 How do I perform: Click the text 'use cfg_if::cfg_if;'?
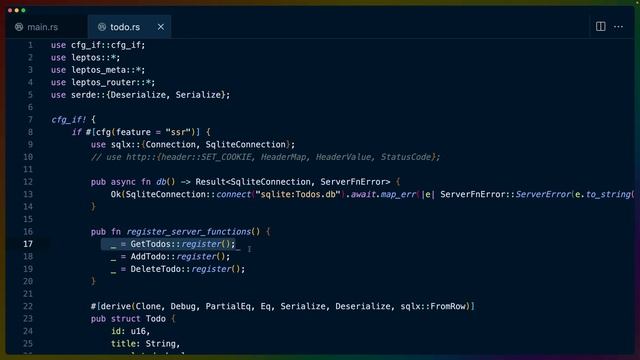[98, 45]
